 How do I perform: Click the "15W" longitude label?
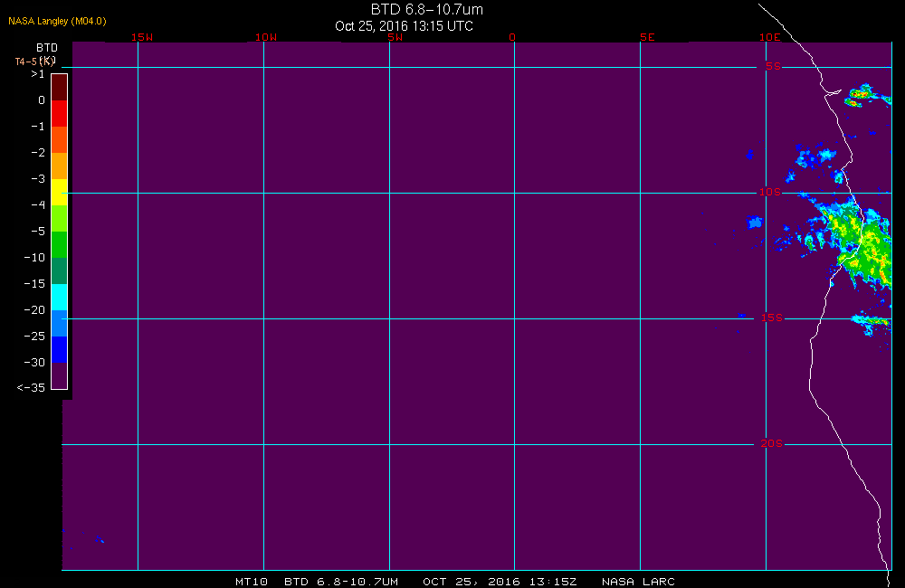coord(142,37)
